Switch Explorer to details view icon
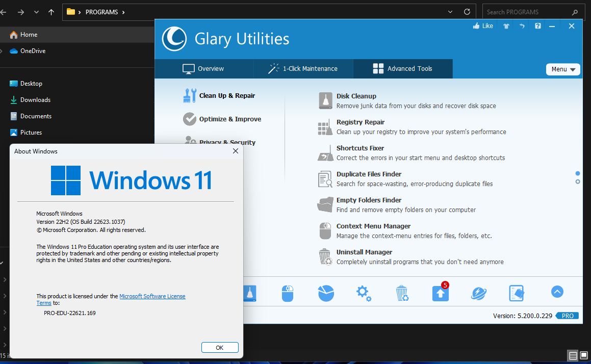Screen dimensions: 591x364 point(573,355)
